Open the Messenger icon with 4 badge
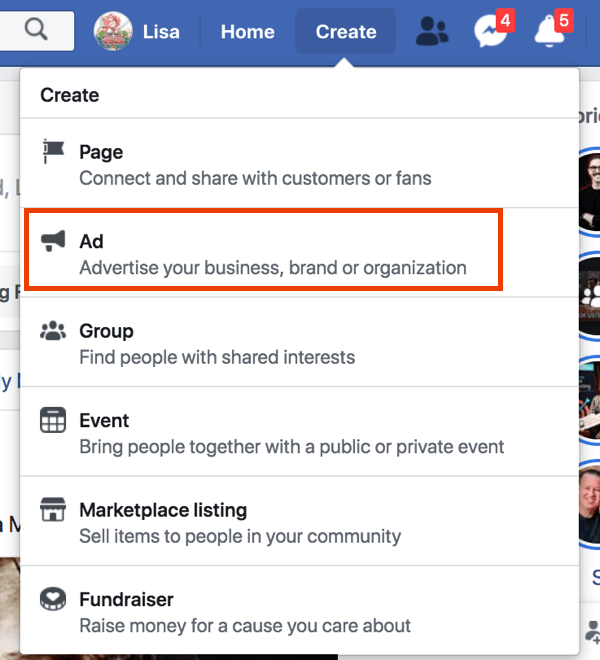This screenshot has height=660, width=600. (x=491, y=31)
